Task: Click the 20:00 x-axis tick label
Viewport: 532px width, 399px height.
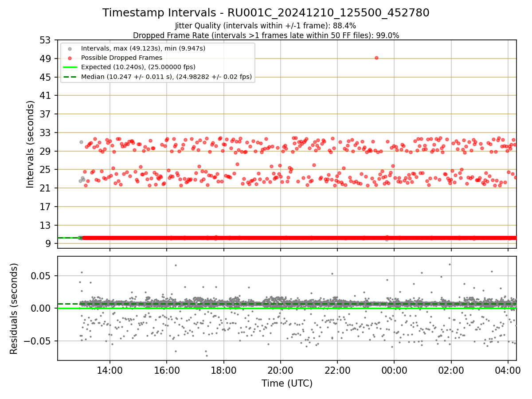Action: point(280,370)
